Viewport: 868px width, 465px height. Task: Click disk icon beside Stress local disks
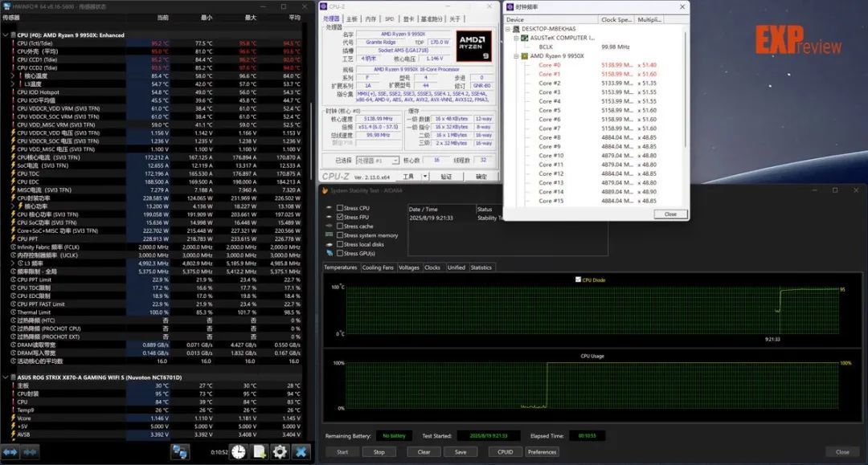pos(329,244)
